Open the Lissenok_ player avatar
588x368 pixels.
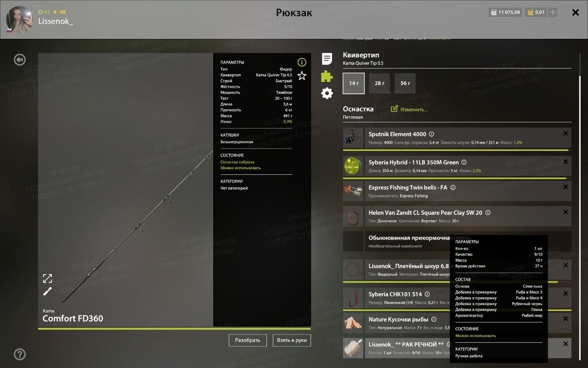point(19,19)
